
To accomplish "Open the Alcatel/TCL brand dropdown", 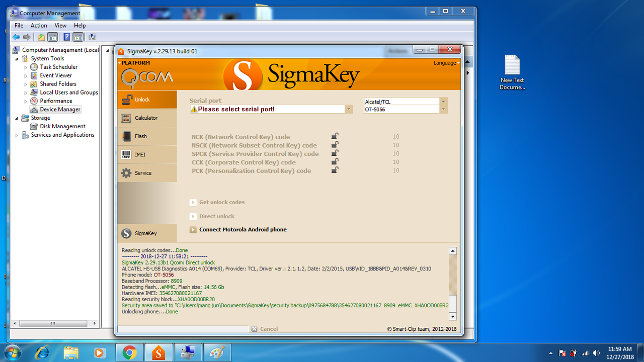I will 443,101.
